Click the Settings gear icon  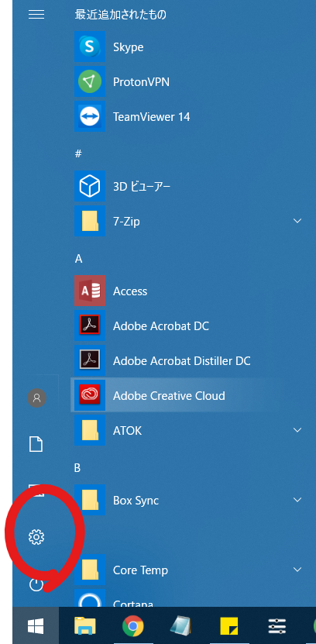click(x=36, y=537)
